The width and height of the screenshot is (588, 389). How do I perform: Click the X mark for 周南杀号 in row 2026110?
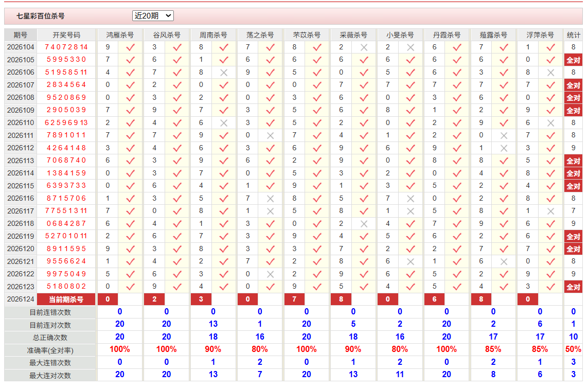[x=224, y=123]
